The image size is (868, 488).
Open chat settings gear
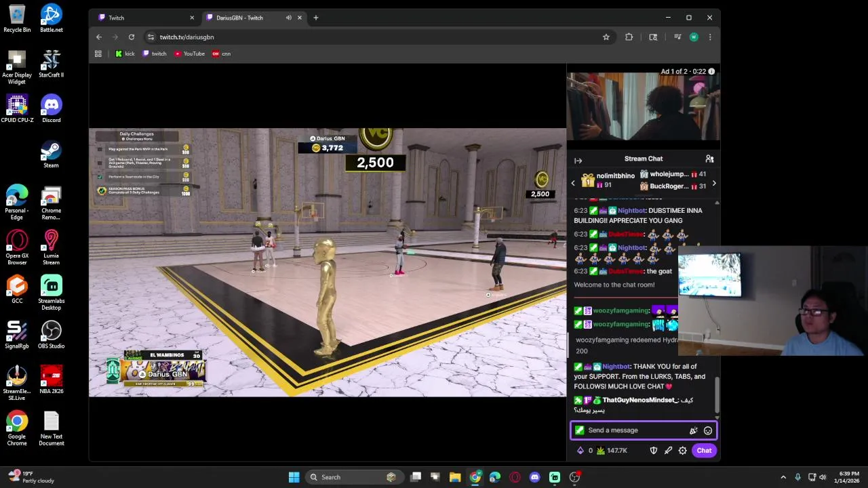coord(683,451)
